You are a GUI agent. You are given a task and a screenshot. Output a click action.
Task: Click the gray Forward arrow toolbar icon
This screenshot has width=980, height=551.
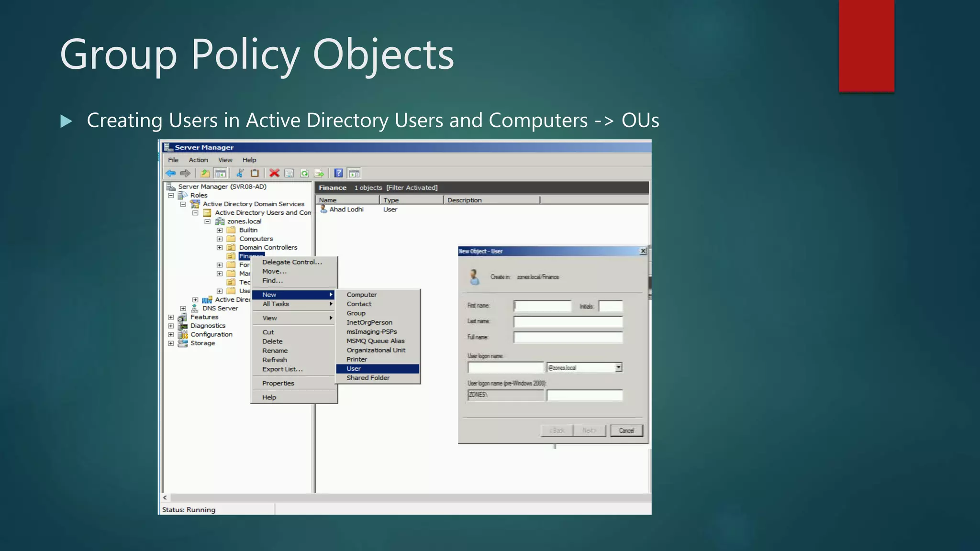(x=185, y=173)
